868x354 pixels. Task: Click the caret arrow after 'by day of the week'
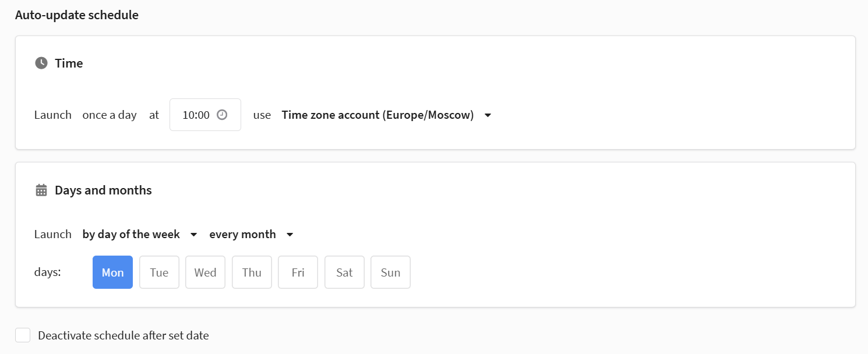(x=193, y=235)
